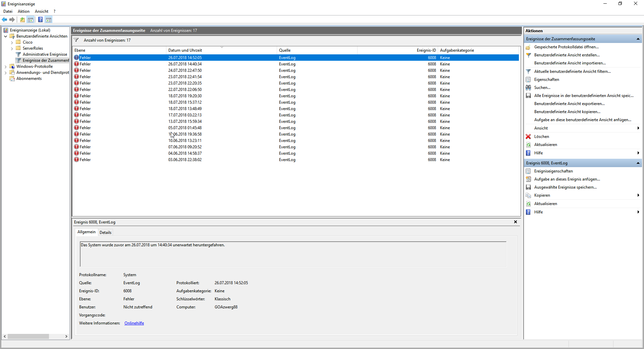Select the event dated 24.07.2018 22:47:50

tap(296, 70)
